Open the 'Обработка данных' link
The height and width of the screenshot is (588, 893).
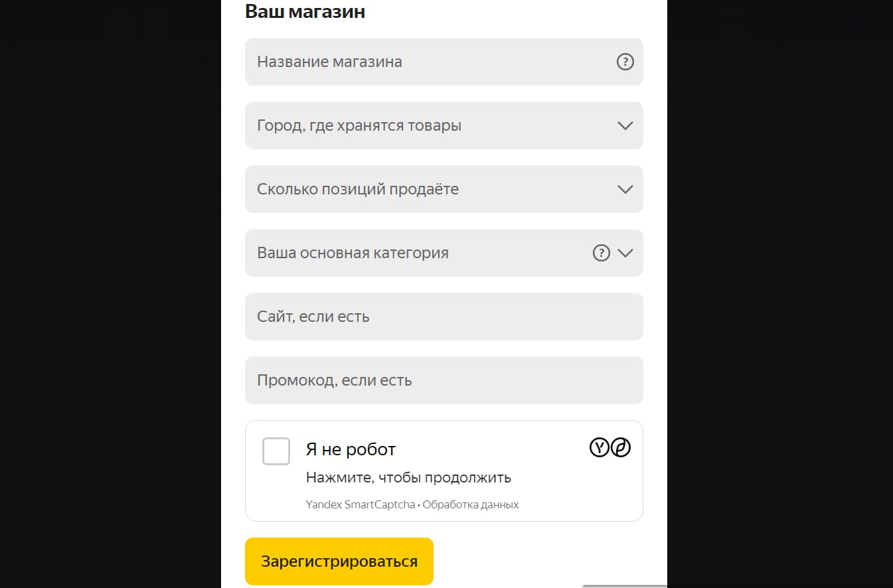coord(471,504)
